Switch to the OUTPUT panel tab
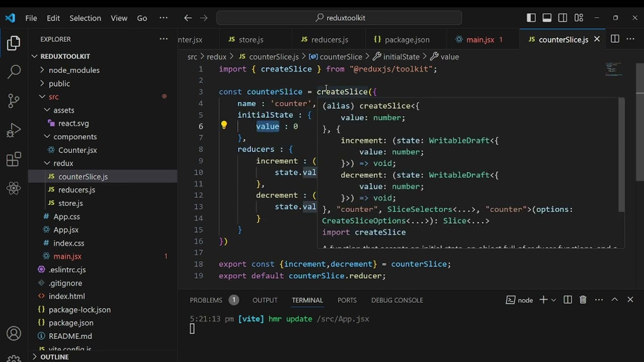The height and width of the screenshot is (362, 644). tap(265, 300)
